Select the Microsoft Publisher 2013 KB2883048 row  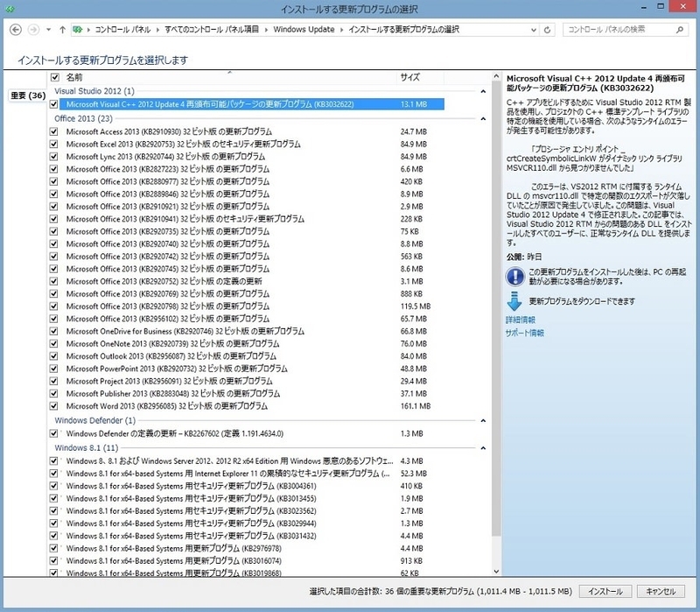pos(251,394)
